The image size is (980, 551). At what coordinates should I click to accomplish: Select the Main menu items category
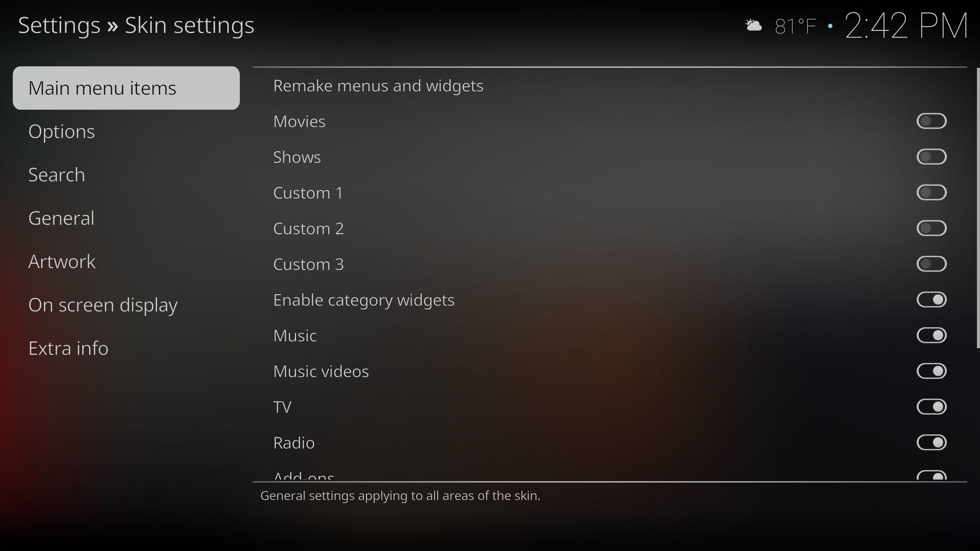point(126,88)
